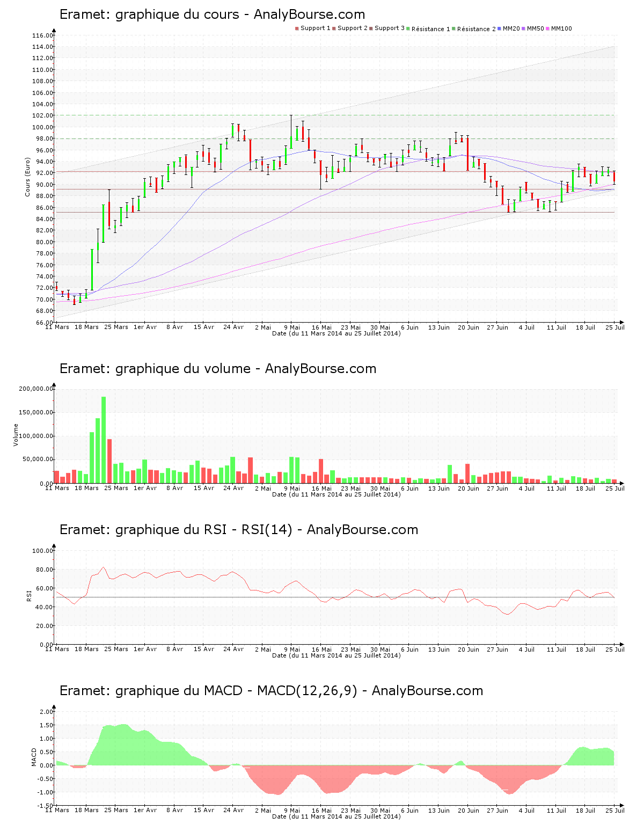Click the 'Cours (Euro)' axis label

coord(27,177)
